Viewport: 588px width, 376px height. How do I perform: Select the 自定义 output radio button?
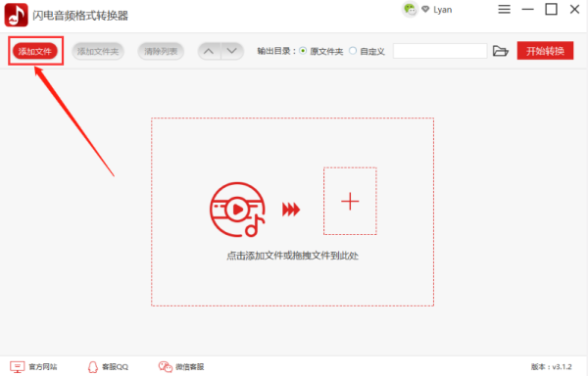[353, 51]
